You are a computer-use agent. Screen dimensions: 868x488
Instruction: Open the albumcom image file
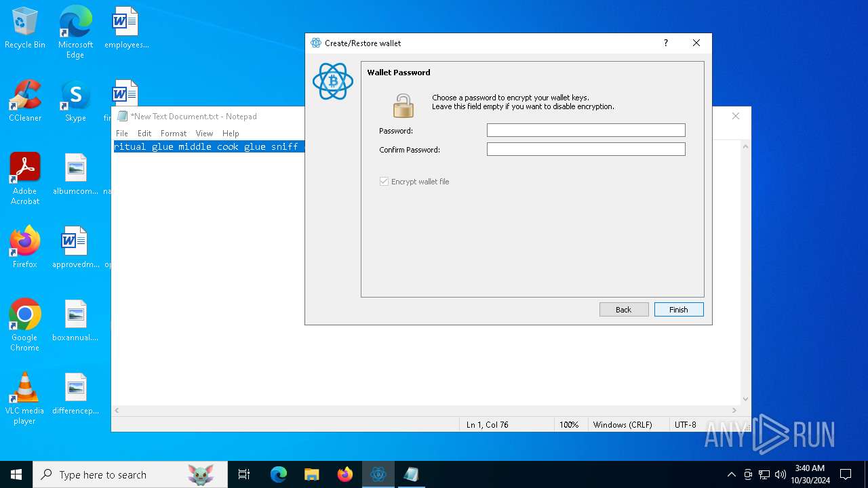(x=75, y=175)
